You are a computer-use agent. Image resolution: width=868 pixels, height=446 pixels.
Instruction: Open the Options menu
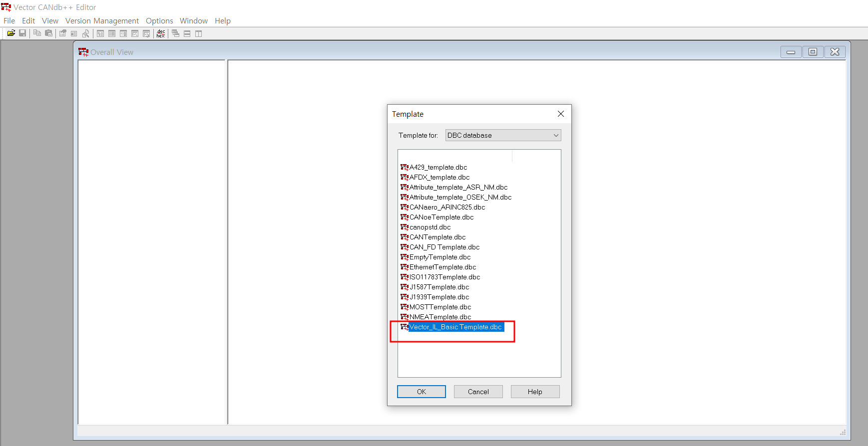[159, 20]
